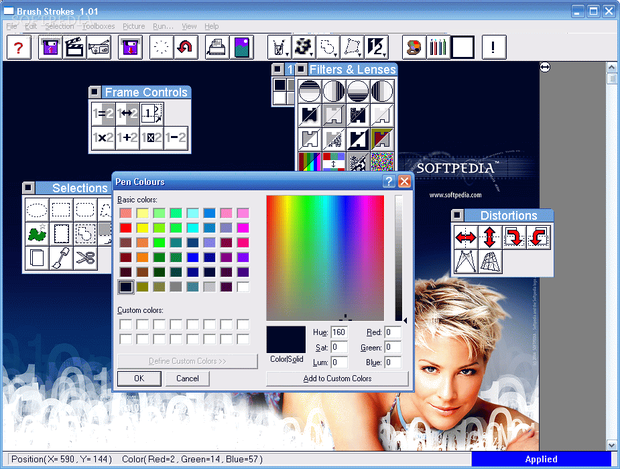This screenshot has height=469, width=620.
Task: Select the coloured pencils icon
Action: click(438, 47)
